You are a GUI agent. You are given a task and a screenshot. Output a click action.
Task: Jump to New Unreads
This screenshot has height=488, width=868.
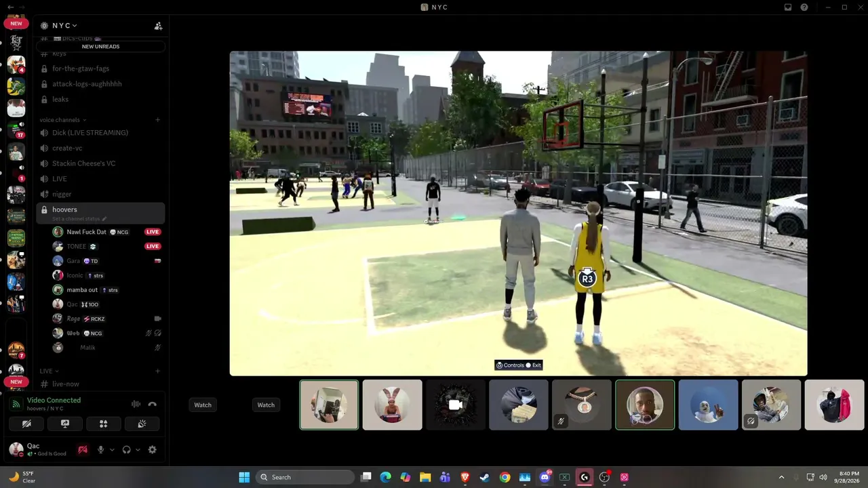click(x=100, y=47)
